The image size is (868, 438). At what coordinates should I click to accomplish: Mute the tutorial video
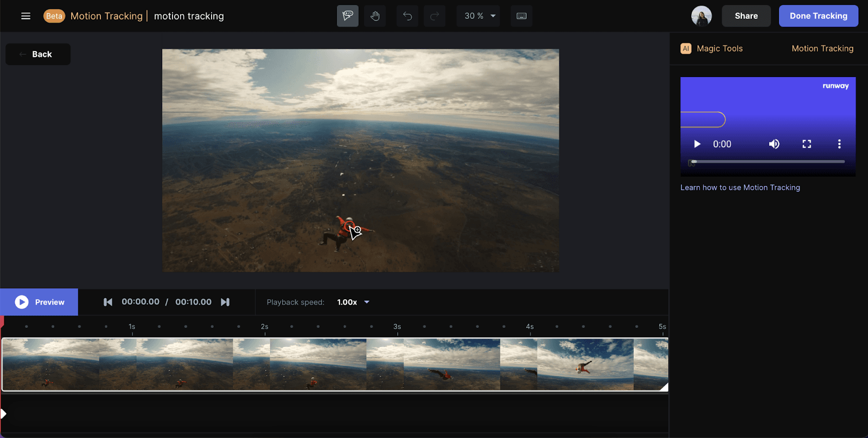(x=774, y=144)
